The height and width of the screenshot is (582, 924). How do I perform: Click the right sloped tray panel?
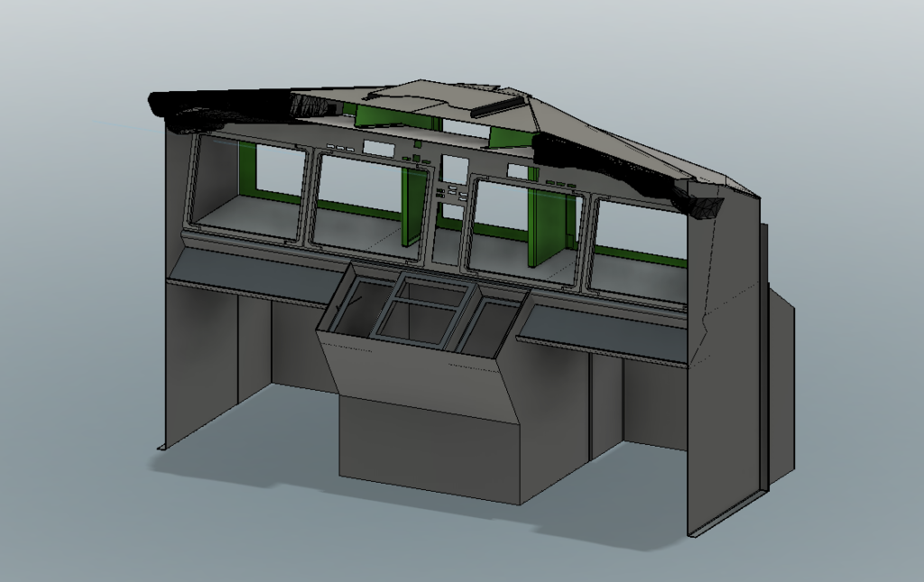(x=606, y=330)
